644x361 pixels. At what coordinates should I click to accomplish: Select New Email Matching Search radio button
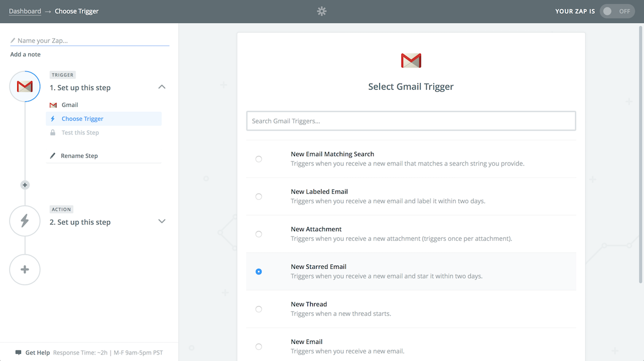coord(259,159)
